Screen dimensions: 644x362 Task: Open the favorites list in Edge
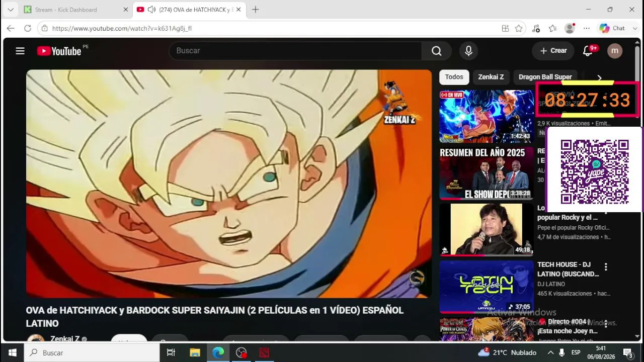552,28
